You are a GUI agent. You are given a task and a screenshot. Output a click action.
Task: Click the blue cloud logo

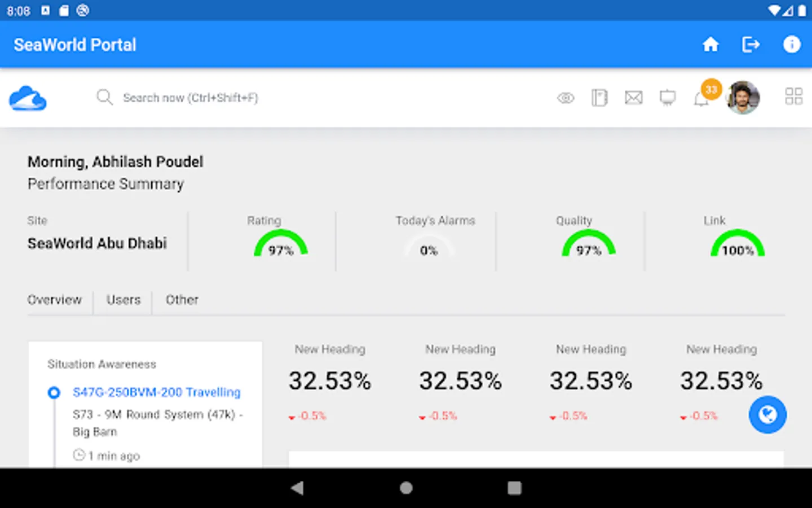(x=28, y=98)
